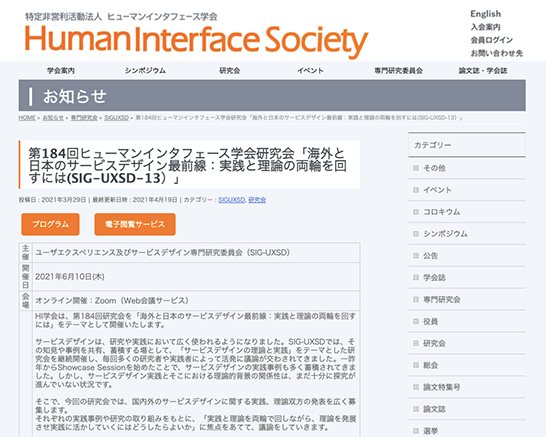Screen dimensions: 546x437
Task: Click the 電子閲覧サービス button
Action: click(x=135, y=224)
